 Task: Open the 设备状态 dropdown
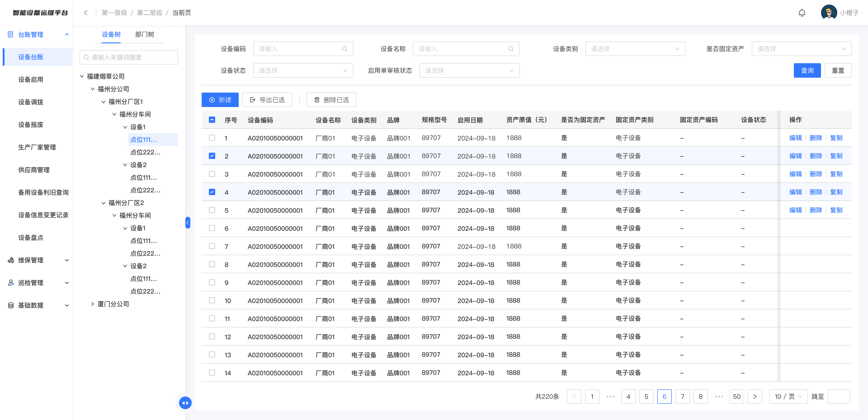(x=303, y=70)
